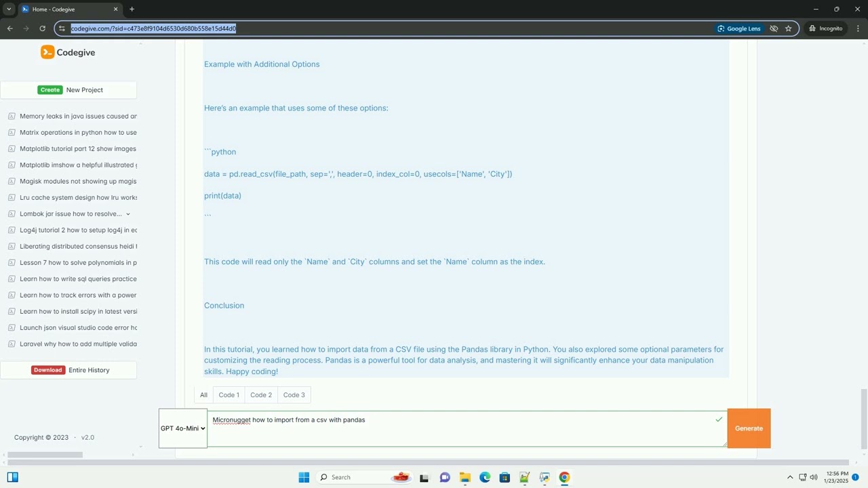This screenshot has width=868, height=488.
Task: Launch Microsoft Edge from the taskbar
Action: pos(485,477)
